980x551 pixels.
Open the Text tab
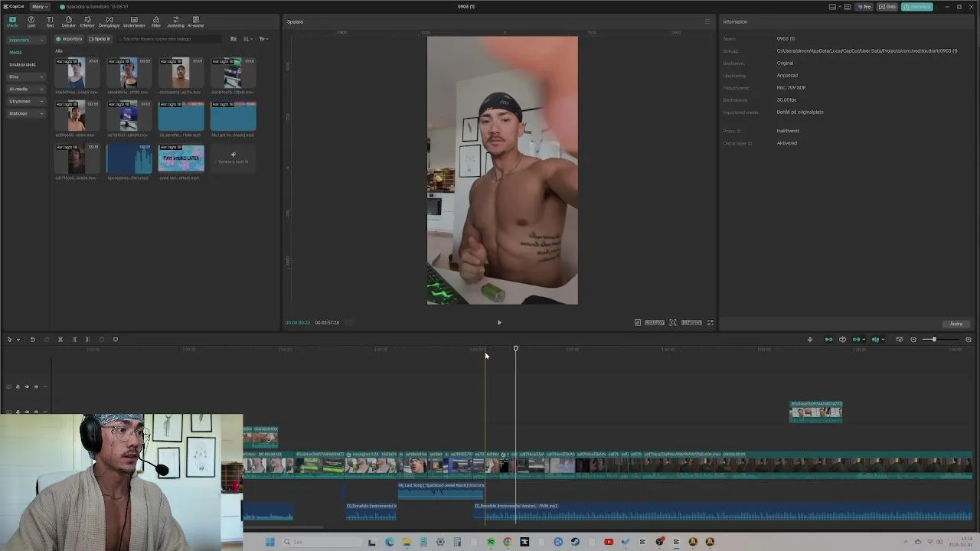[x=50, y=21]
